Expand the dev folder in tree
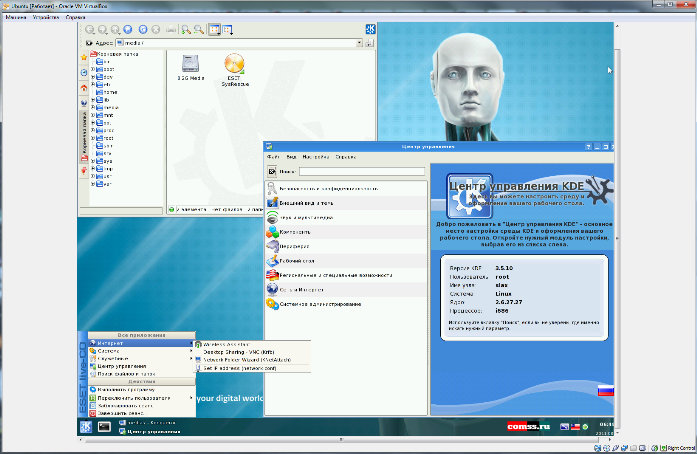697x454 pixels. 93,77
